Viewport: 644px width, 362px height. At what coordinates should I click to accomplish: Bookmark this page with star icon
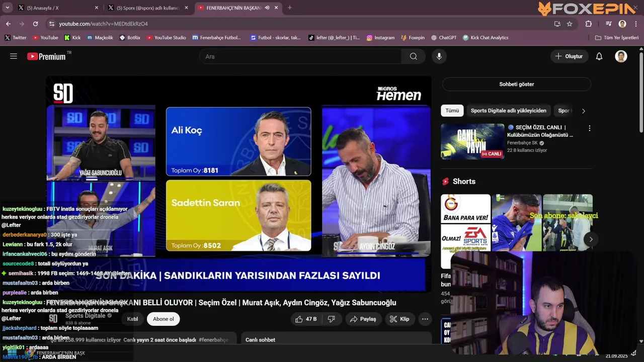tap(570, 24)
